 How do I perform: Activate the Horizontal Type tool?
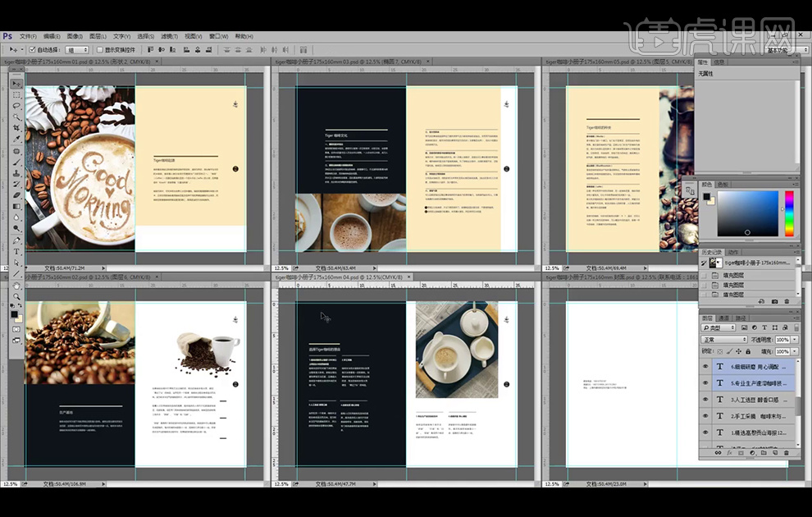pos(16,251)
